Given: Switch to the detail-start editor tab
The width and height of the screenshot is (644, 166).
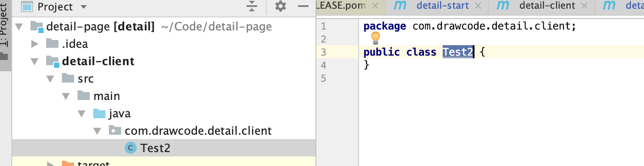Looking at the screenshot, I should tap(443, 6).
